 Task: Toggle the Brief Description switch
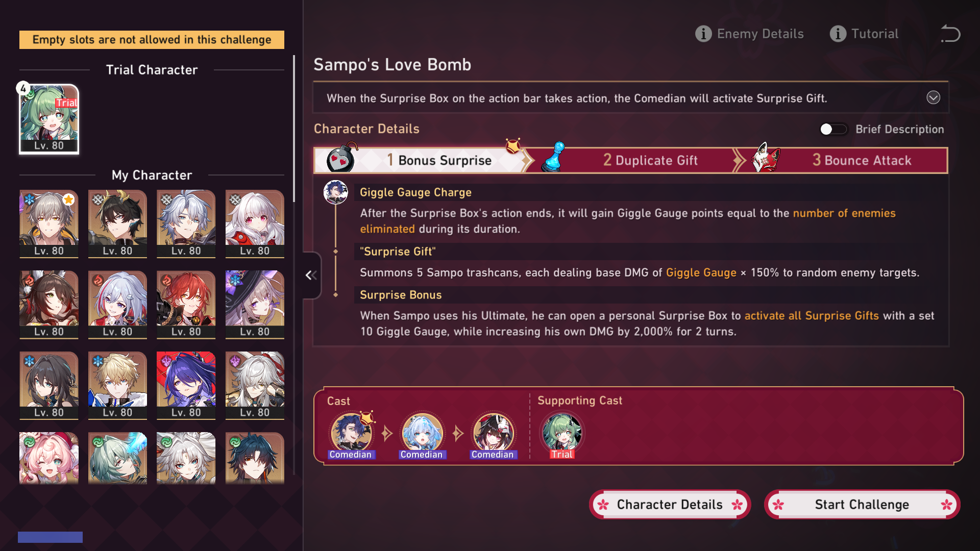pos(834,129)
